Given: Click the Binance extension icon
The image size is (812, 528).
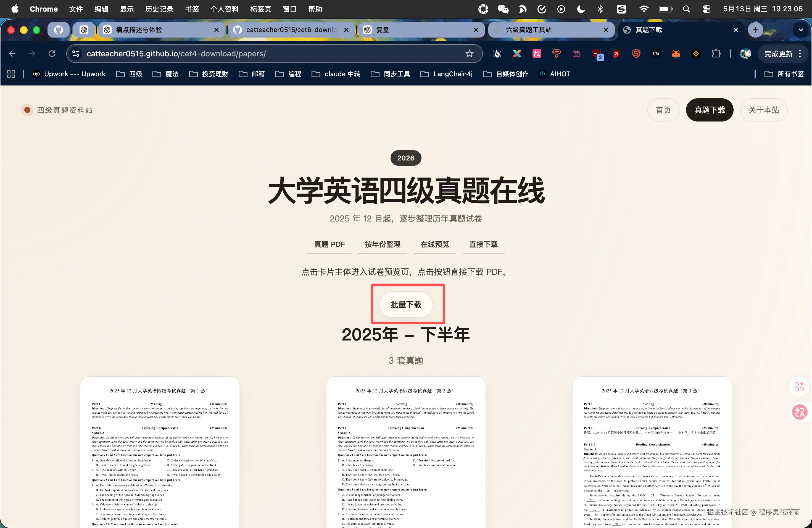Looking at the screenshot, I should pyautogui.click(x=696, y=54).
